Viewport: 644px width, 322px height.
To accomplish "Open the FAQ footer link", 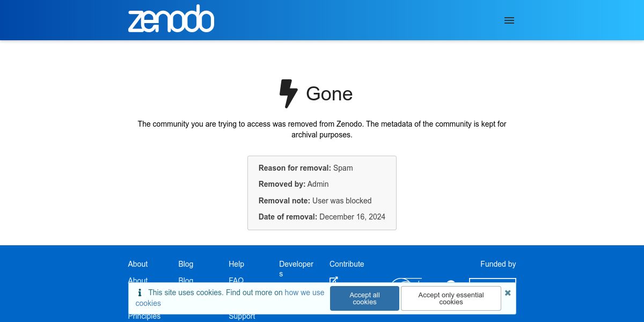I will point(236,280).
